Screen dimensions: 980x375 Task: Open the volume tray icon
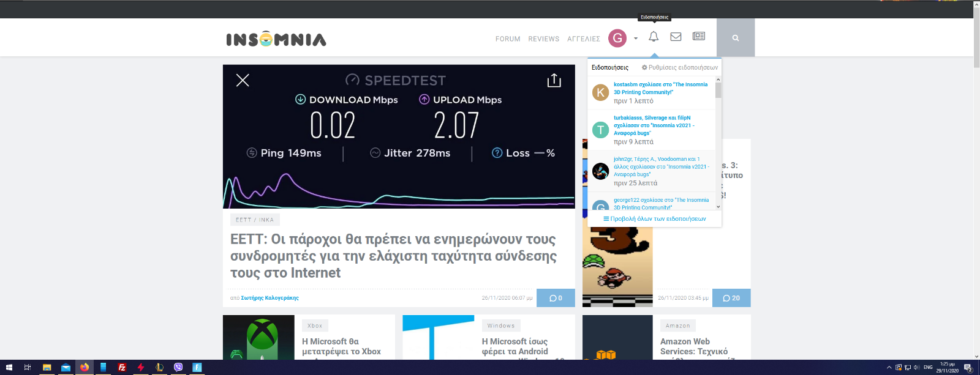(917, 367)
